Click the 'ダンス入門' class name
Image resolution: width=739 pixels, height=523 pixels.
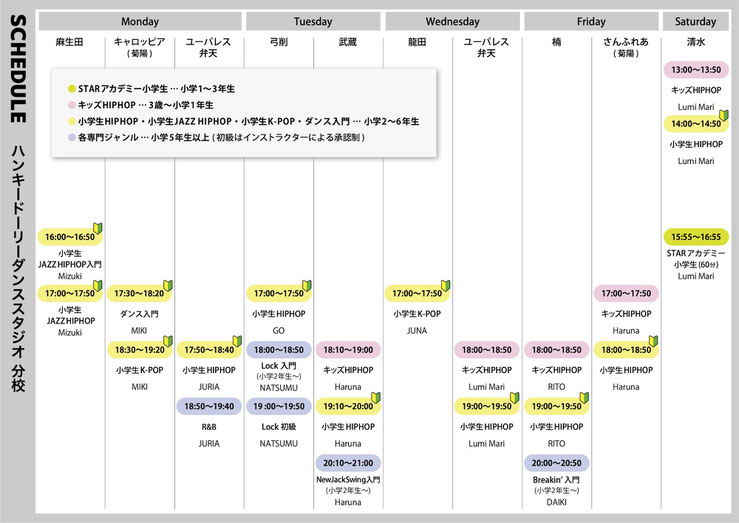click(x=140, y=314)
